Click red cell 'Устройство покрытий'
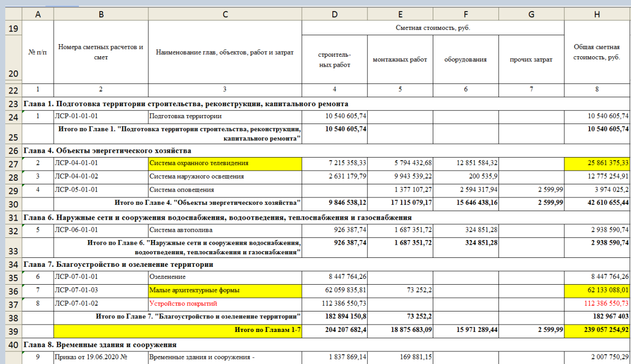Image resolution: width=631 pixels, height=364 pixels. click(225, 304)
